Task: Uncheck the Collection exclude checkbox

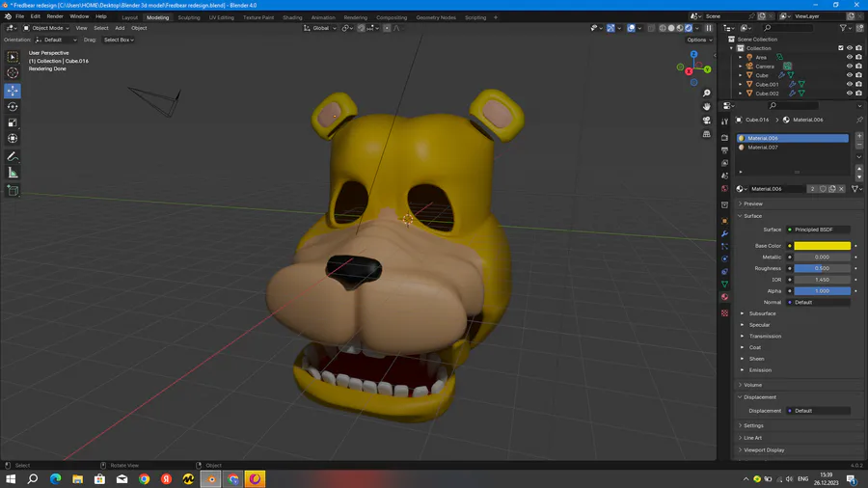Action: point(841,48)
